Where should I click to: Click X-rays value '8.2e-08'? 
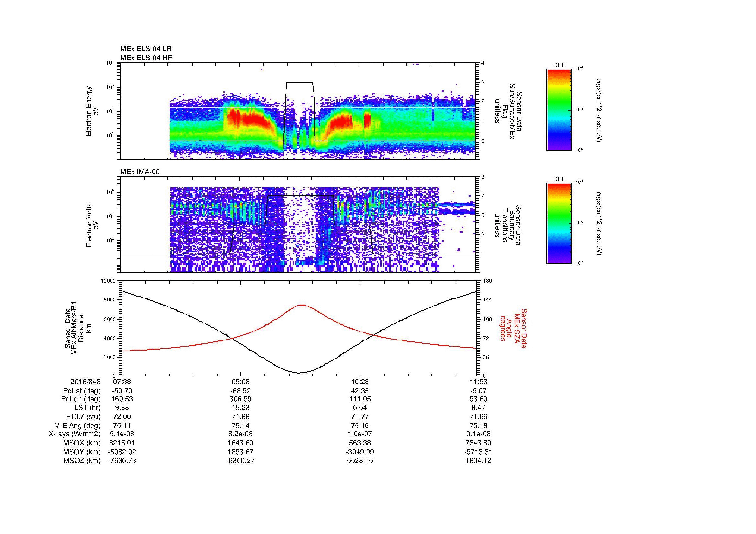[x=241, y=434]
